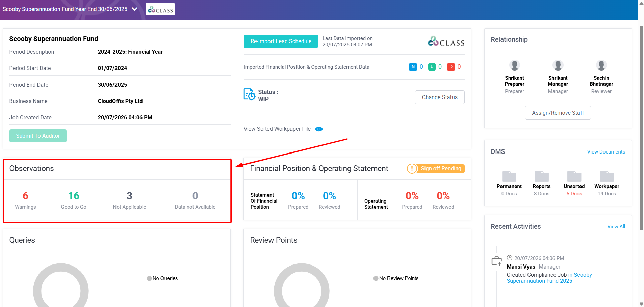Click the 5 Docs count under Unsorted
644x307 pixels.
pyautogui.click(x=574, y=194)
